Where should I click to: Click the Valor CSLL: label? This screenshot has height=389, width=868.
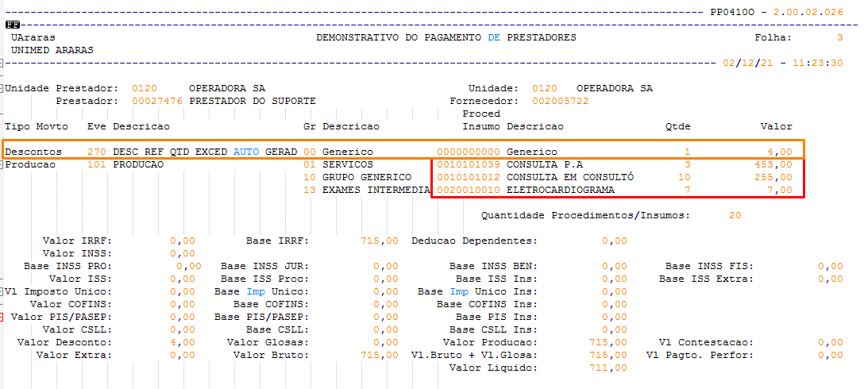point(78,329)
